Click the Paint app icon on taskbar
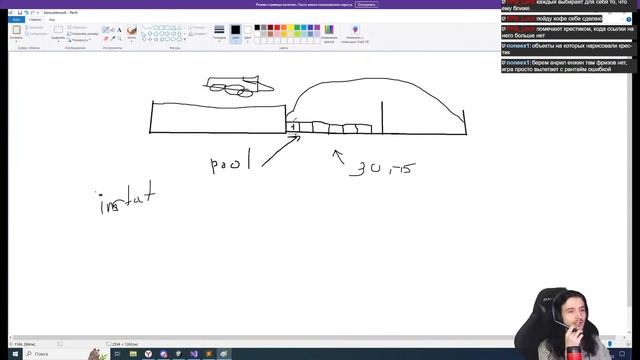The image size is (640, 360). (224, 354)
